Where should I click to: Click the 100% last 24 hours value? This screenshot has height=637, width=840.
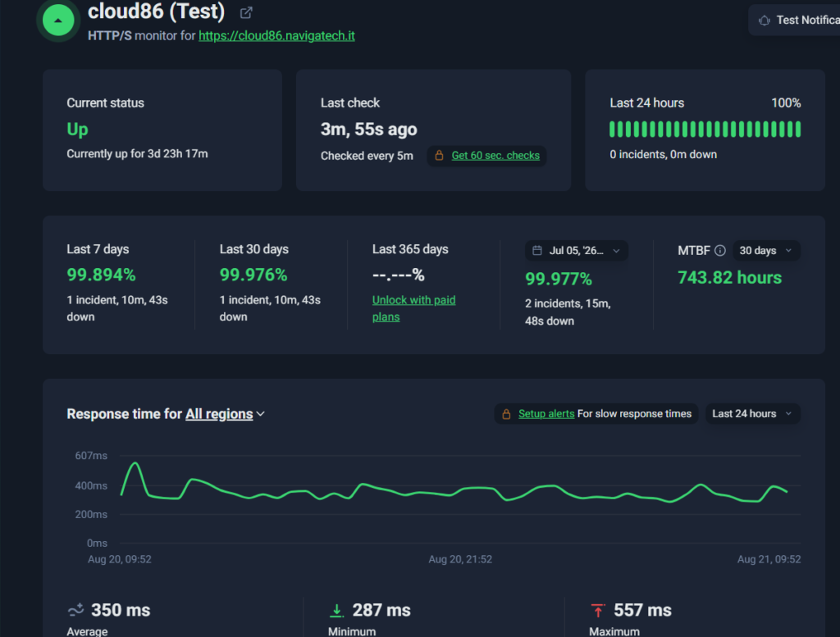pyautogui.click(x=786, y=102)
